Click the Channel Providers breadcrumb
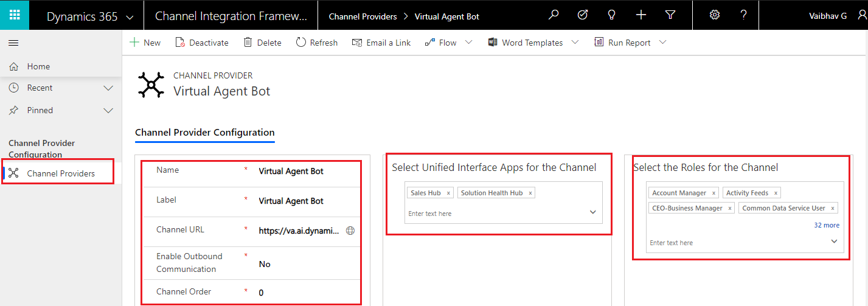868x306 pixels. pos(363,16)
